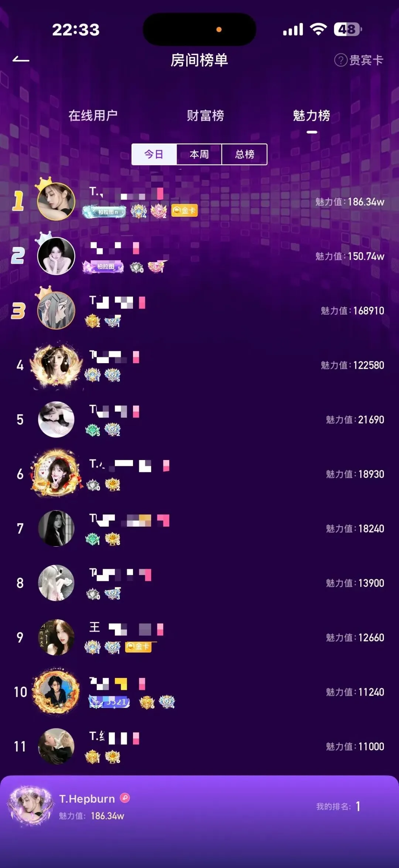Tap the gold medal badge on rank 3

click(92, 321)
